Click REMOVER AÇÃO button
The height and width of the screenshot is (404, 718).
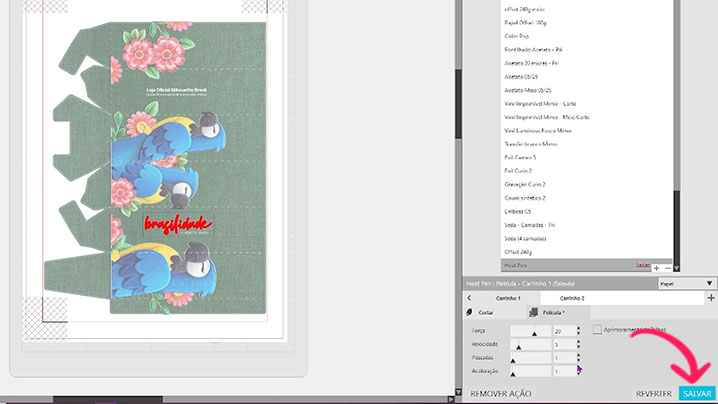point(500,393)
